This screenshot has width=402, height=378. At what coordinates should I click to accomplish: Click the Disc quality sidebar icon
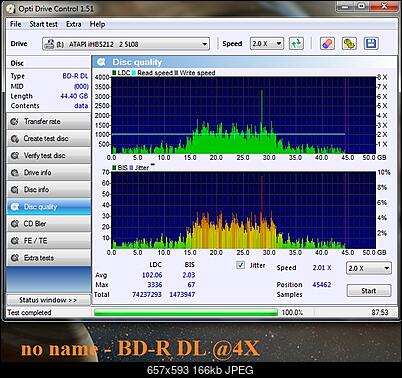click(14, 207)
